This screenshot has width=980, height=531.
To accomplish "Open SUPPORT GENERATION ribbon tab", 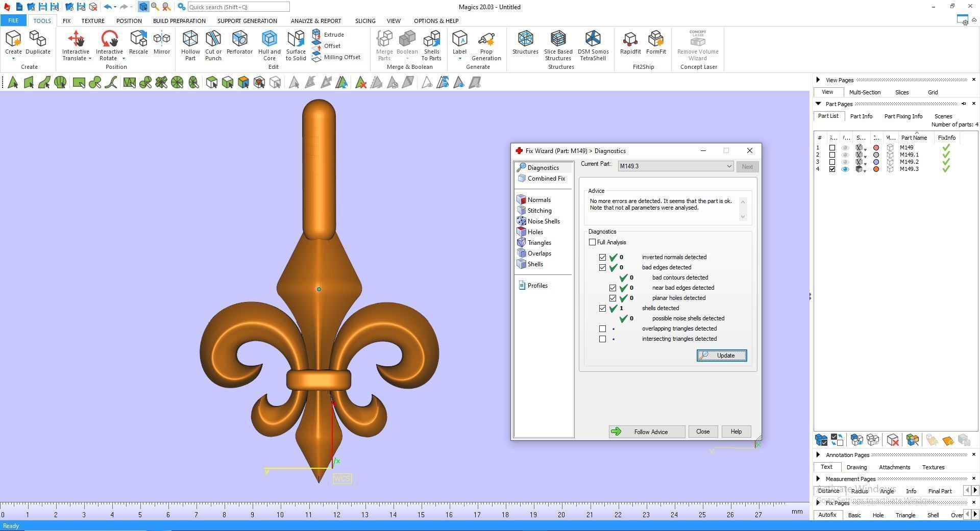I will 247,21.
